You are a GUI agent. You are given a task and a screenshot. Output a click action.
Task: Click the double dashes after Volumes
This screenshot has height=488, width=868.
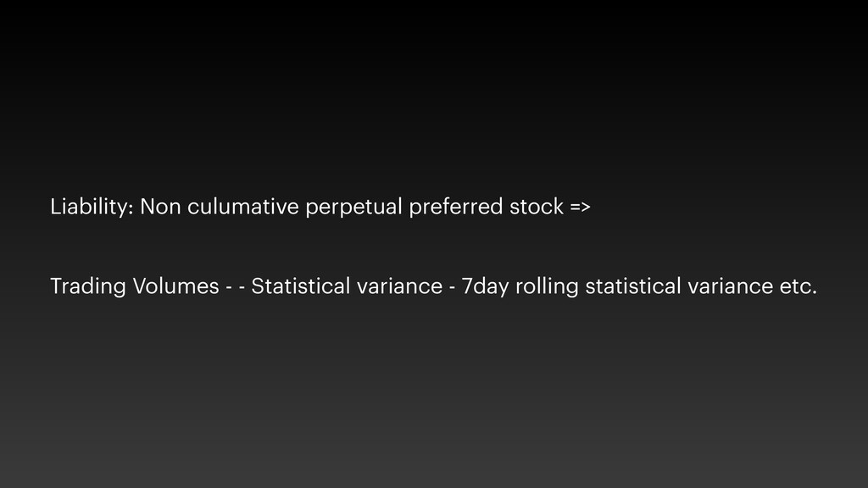click(236, 287)
